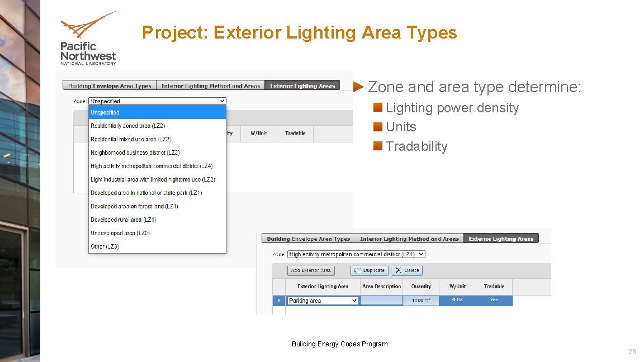644x362 pixels.
Task: Click the Quantity field showing 1000 ft²
Action: (x=420, y=300)
